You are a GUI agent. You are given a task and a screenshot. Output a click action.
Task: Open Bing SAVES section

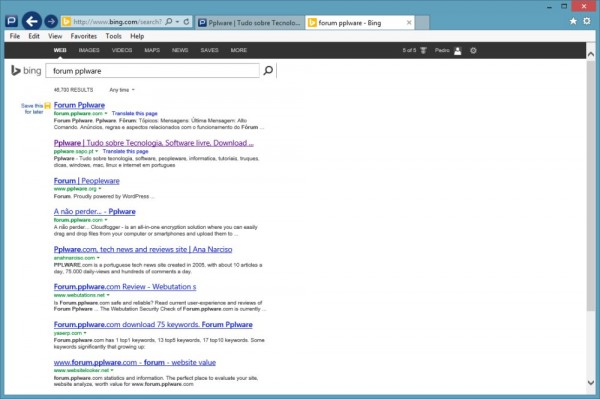pos(209,50)
